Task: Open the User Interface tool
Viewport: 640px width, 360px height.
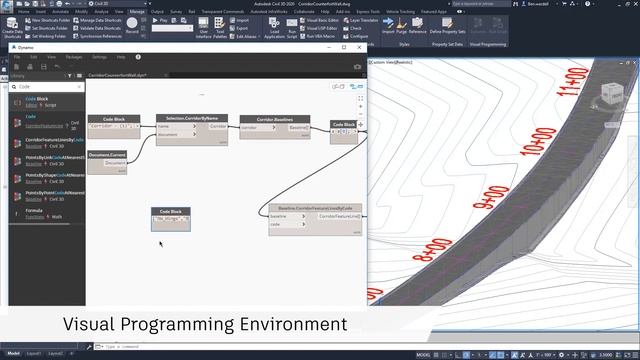Action: click(203, 28)
